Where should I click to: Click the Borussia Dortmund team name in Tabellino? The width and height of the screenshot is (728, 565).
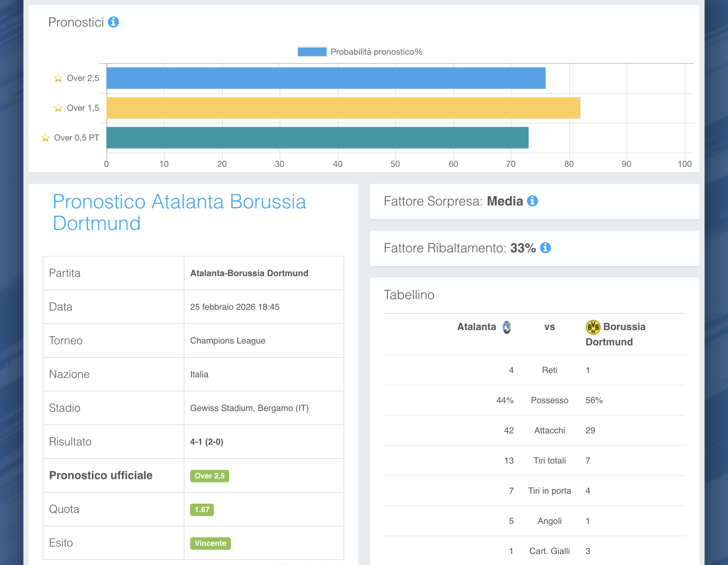tap(624, 327)
